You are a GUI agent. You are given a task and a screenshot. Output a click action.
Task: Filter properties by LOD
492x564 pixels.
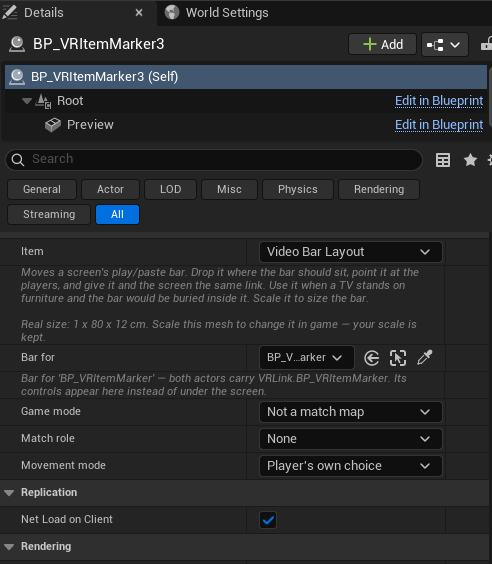170,189
